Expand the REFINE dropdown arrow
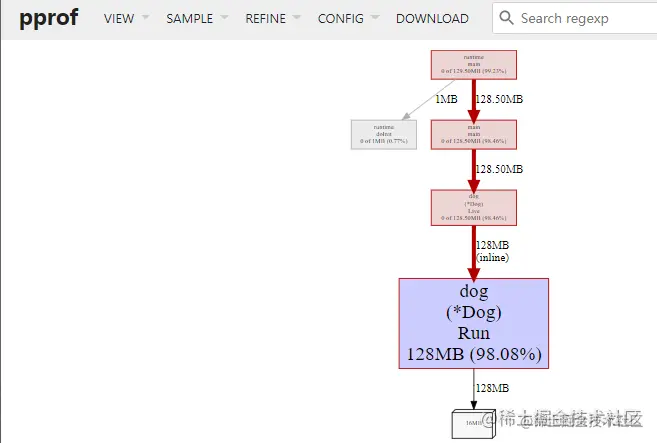Image resolution: width=657 pixels, height=443 pixels. 297,17
